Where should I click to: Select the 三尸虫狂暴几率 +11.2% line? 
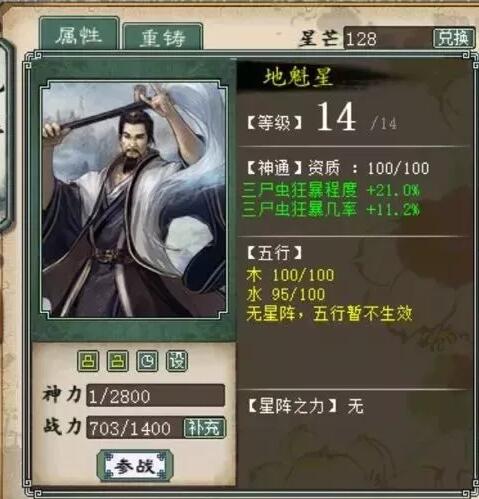click(331, 209)
